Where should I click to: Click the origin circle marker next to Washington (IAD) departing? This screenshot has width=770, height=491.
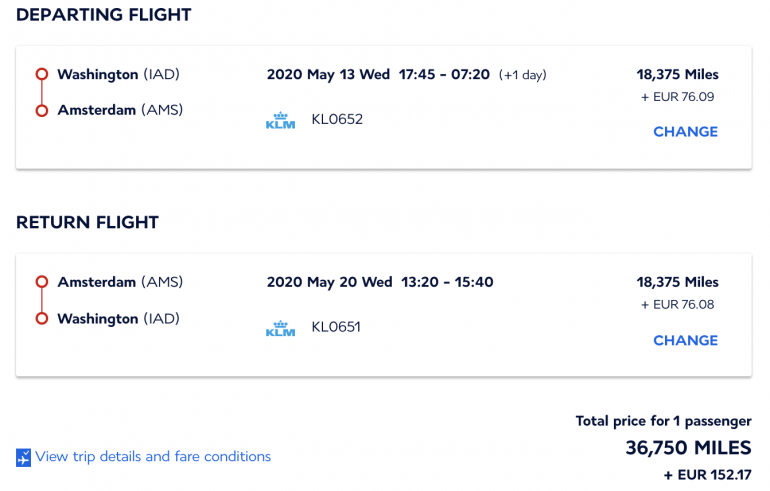(42, 74)
